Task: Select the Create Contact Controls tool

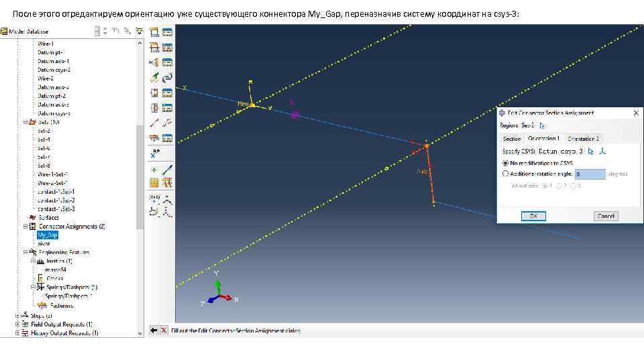Action: click(x=154, y=62)
